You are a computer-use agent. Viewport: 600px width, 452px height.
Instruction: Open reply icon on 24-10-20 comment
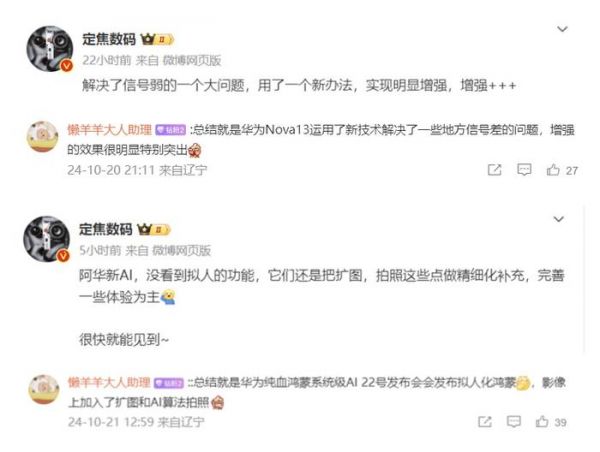(524, 170)
